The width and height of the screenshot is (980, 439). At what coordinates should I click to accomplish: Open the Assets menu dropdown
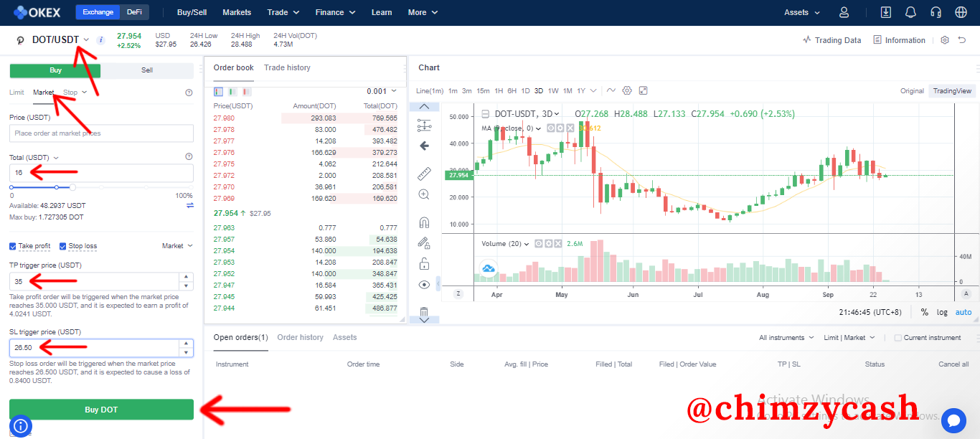[802, 12]
